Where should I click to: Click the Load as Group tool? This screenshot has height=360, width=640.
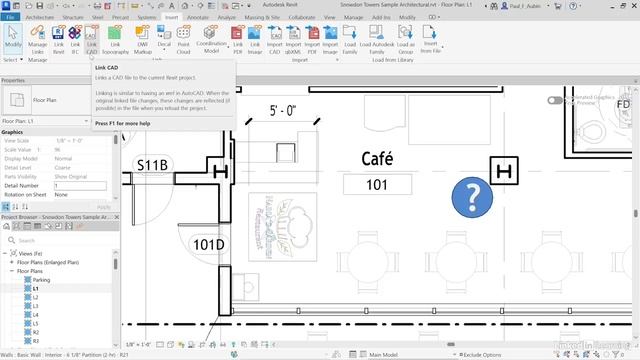405,40
